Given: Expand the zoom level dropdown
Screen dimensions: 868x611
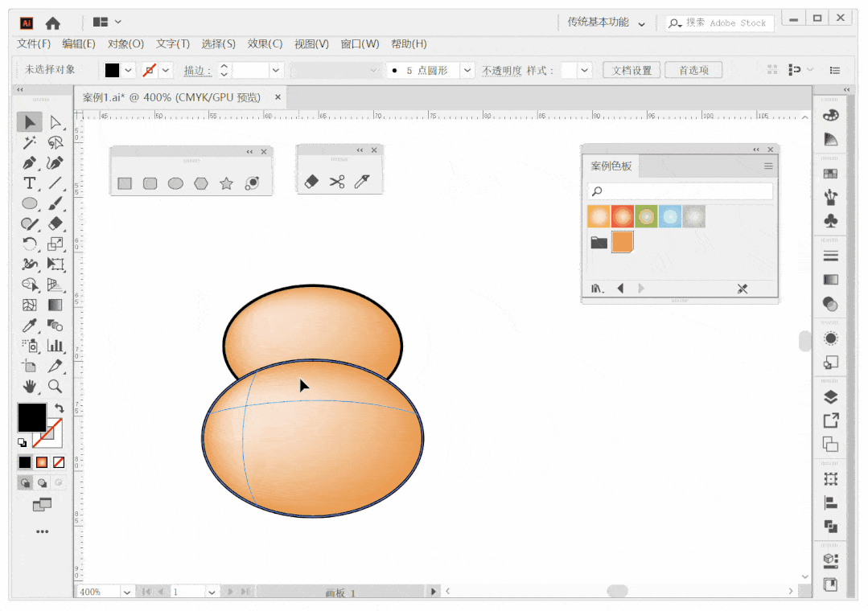Looking at the screenshot, I should coord(127,592).
